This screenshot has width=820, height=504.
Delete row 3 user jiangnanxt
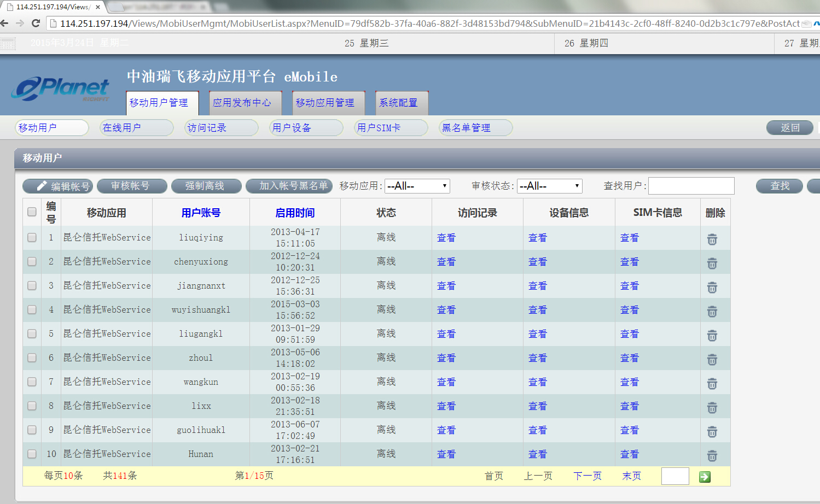coord(712,288)
